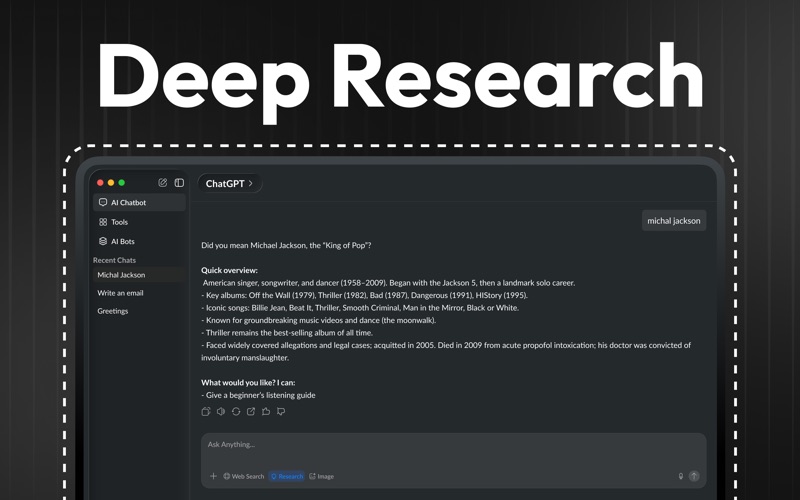Select the 'Quick overview:' heading text
The width and height of the screenshot is (800, 500).
[230, 270]
